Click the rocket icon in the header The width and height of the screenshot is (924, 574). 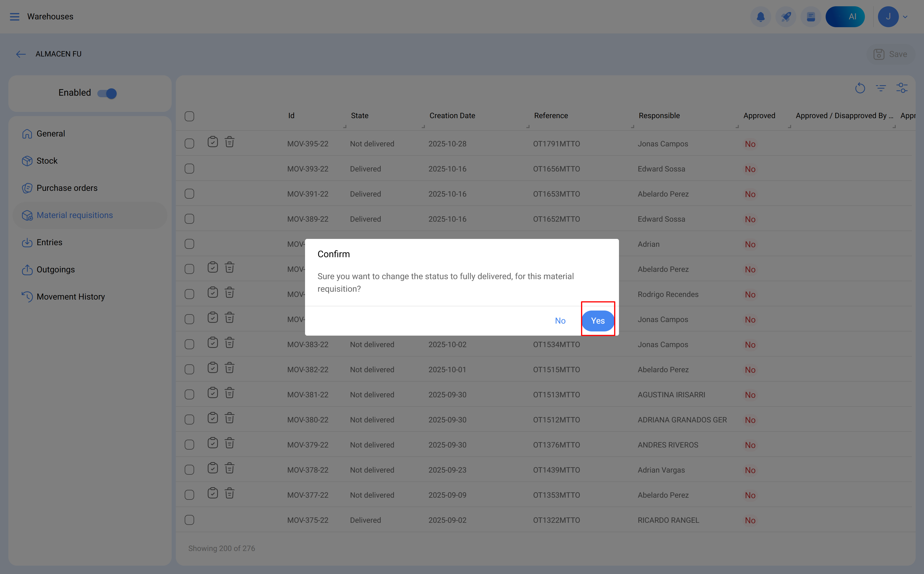786,17
